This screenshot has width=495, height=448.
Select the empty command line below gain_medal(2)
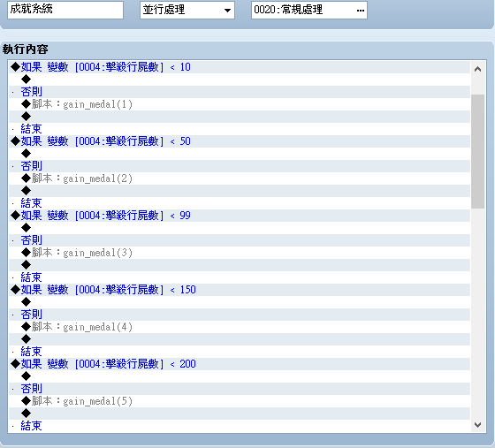pos(240,191)
